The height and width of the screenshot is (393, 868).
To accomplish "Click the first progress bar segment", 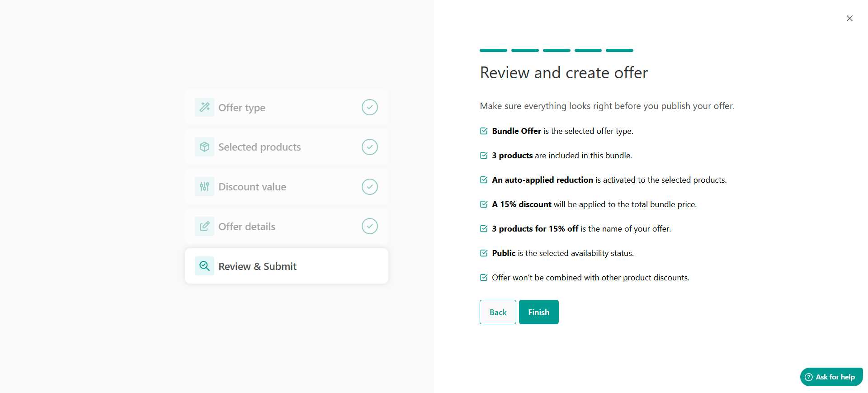I will 493,50.
